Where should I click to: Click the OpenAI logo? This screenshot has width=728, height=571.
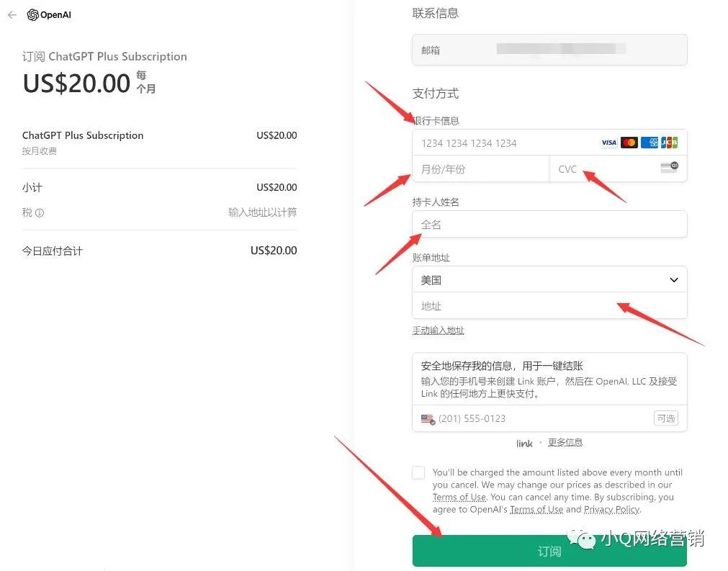(49, 15)
